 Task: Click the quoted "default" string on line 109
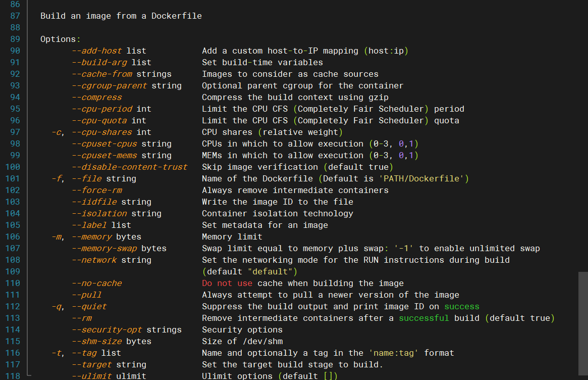270,272
